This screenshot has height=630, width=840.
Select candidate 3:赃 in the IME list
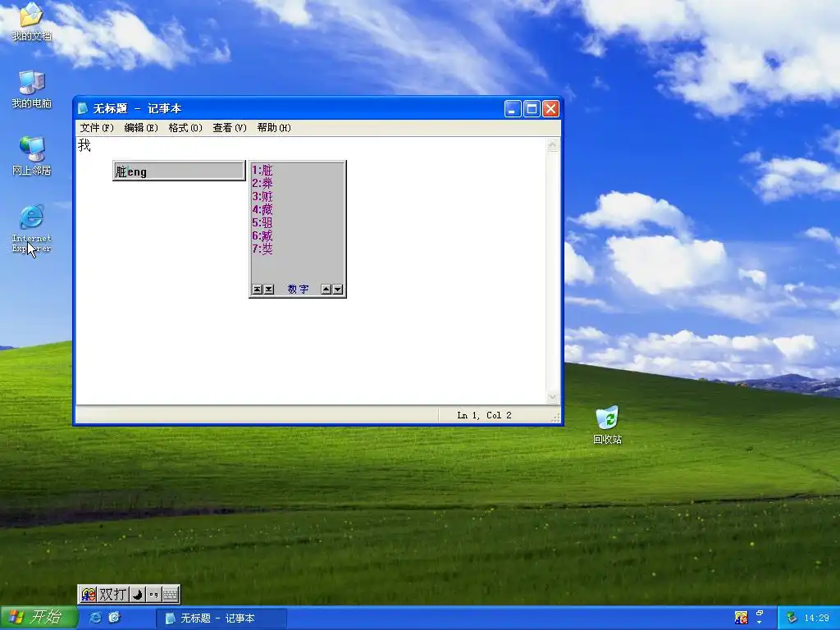(262, 197)
